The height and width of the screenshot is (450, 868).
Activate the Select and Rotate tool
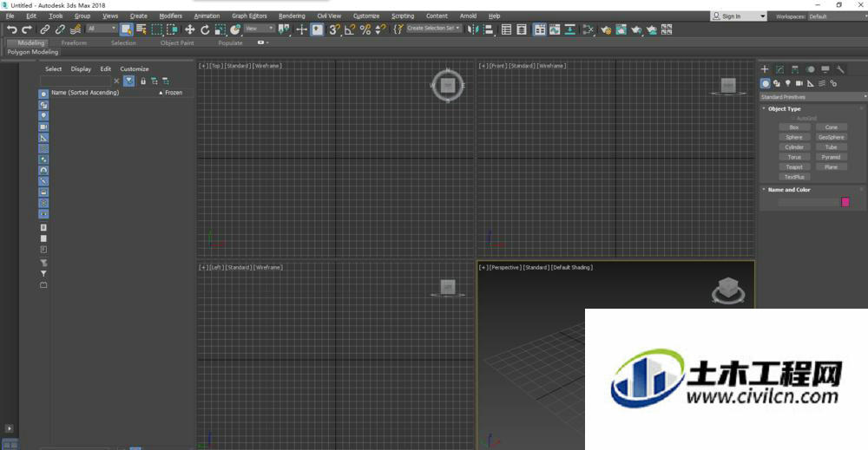[x=205, y=29]
